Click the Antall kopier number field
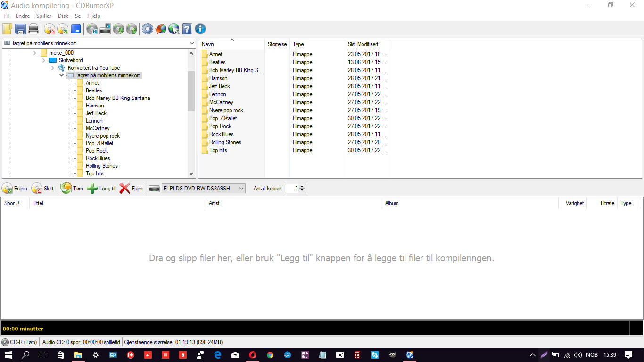 (292, 189)
